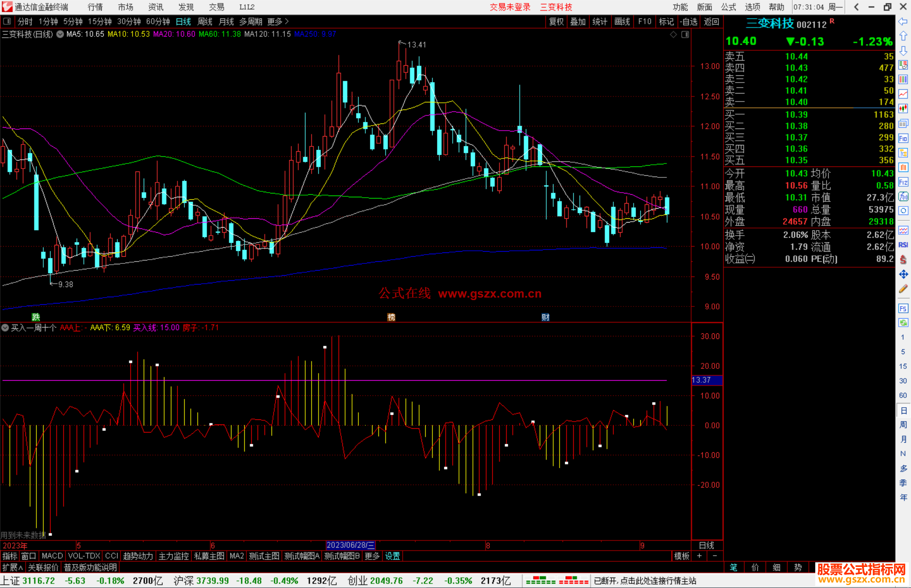Click the circle shape sidebar icon

(x=903, y=211)
